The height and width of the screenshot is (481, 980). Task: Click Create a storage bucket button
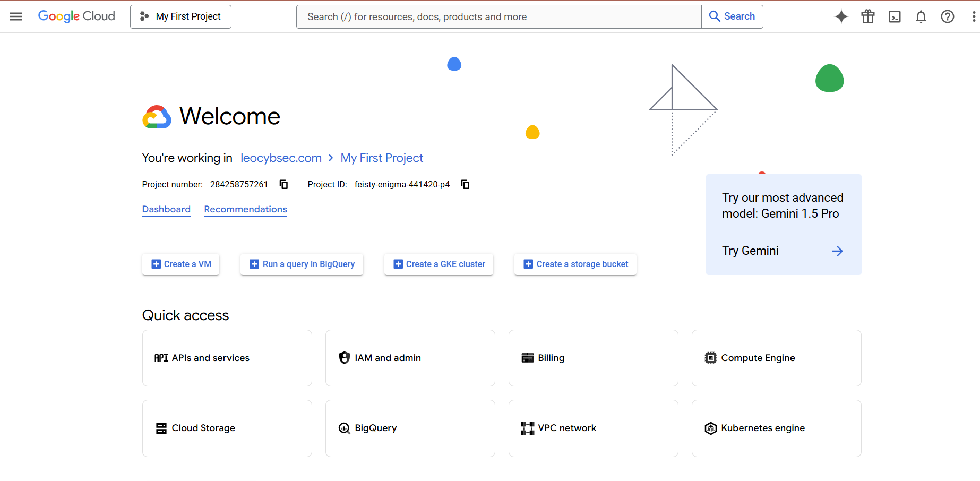coord(575,264)
